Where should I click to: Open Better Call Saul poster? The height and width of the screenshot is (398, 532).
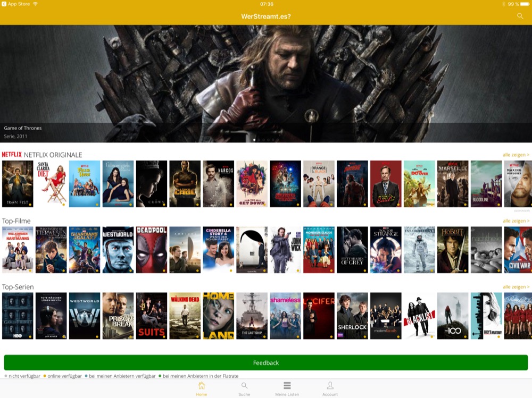click(x=386, y=184)
